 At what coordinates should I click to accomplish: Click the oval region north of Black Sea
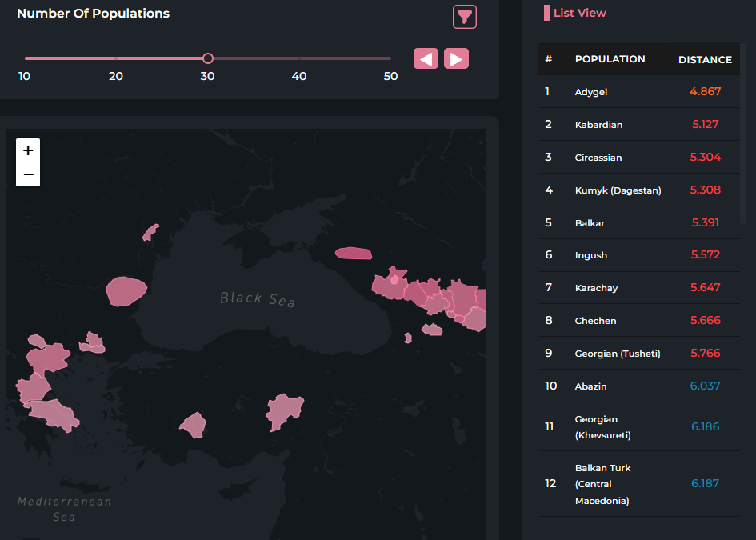(354, 254)
